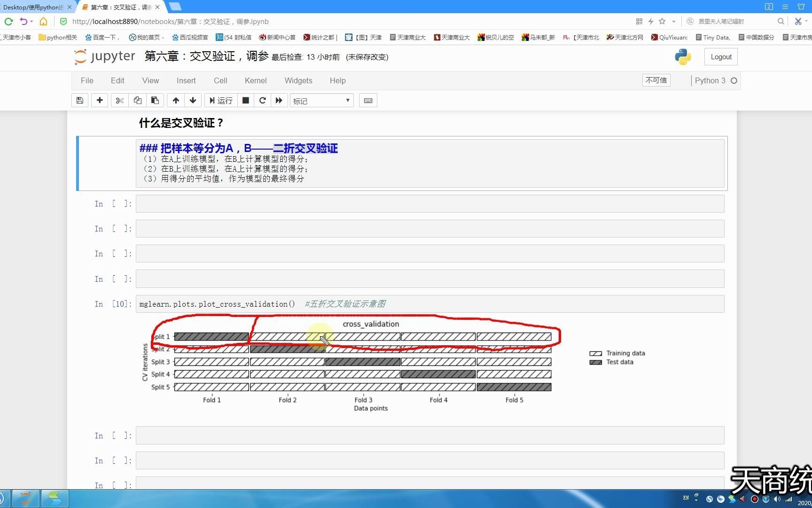
Task: Close the 第六章 browser tab
Action: click(157, 7)
